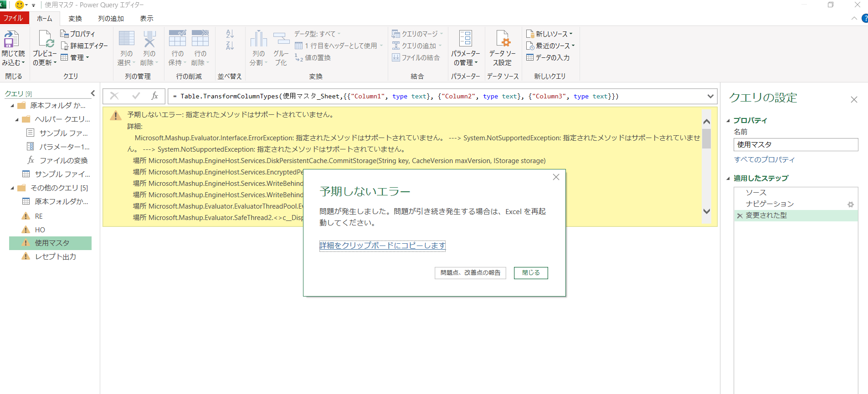Click 新しいソース
The height and width of the screenshot is (394, 868).
coord(550,34)
